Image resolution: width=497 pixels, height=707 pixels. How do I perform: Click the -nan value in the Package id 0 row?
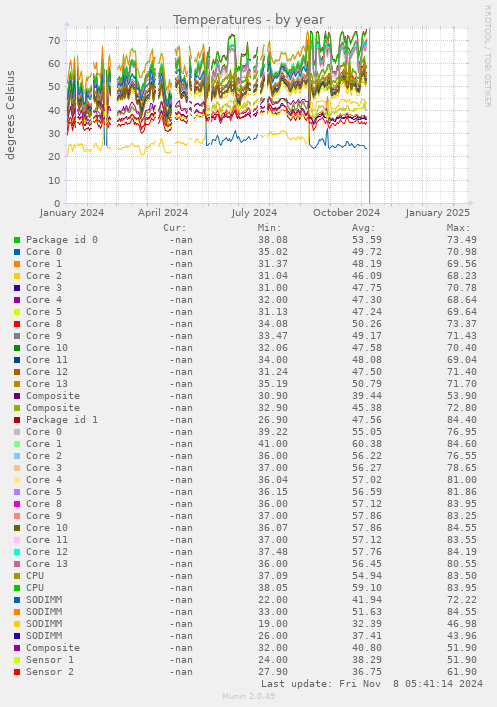181,240
